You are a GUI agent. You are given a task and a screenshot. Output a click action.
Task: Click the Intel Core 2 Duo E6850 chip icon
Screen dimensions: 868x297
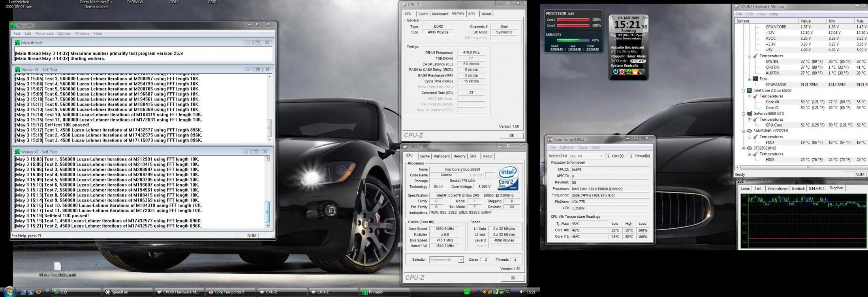click(749, 90)
